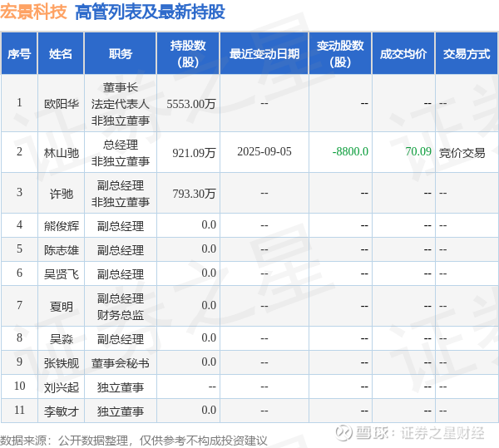Click the green -8800.0 change value
The image size is (499, 448).
point(350,151)
